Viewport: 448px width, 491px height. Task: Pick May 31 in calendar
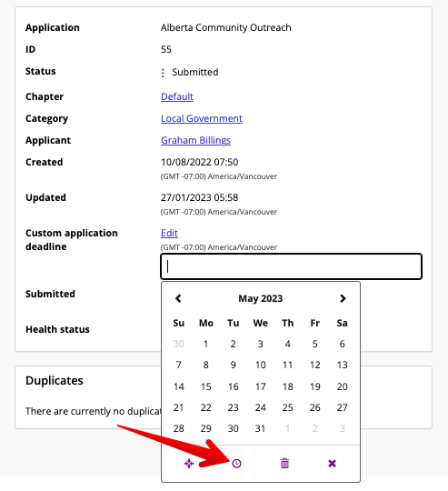(x=261, y=428)
